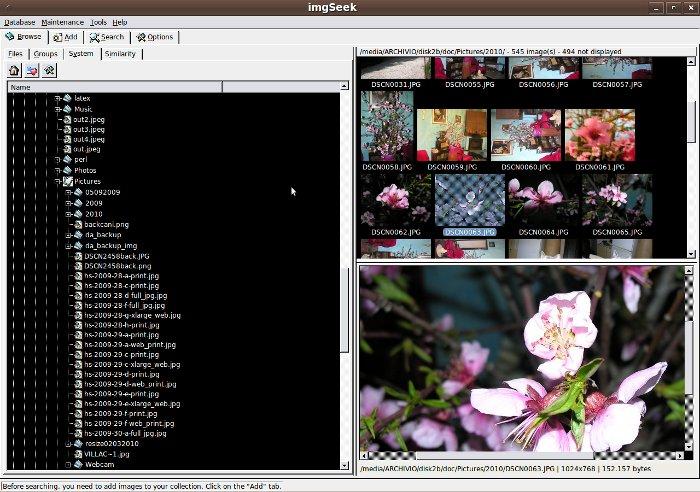Open thumbnail DSCN0060.JPG
700x492 pixels.
click(526, 135)
